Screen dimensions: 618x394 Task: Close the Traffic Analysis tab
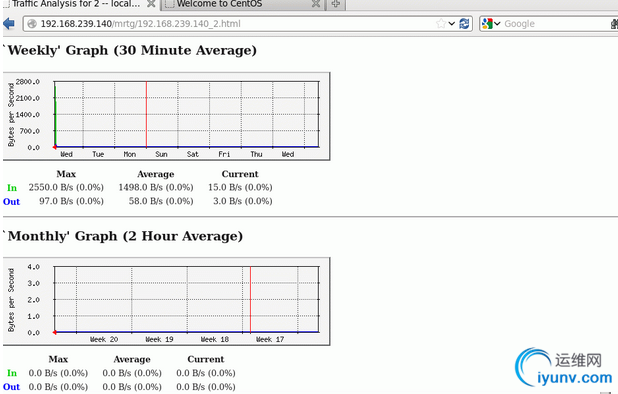[x=151, y=4]
